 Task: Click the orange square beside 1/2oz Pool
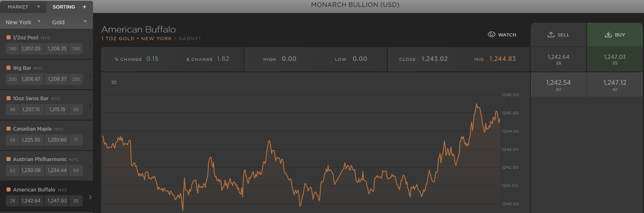pos(9,37)
